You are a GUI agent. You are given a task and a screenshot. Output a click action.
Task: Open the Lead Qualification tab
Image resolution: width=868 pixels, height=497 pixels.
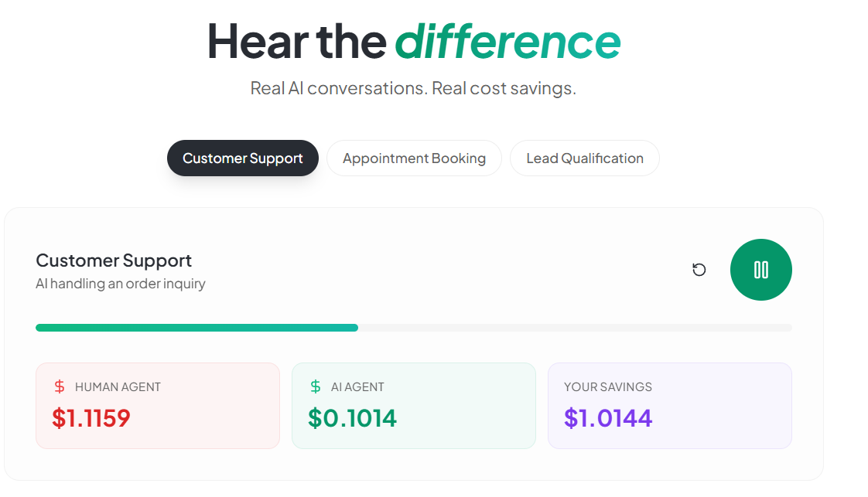pos(585,158)
